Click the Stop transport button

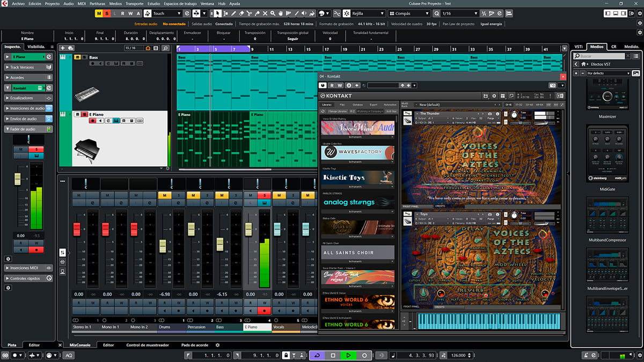[333, 356]
